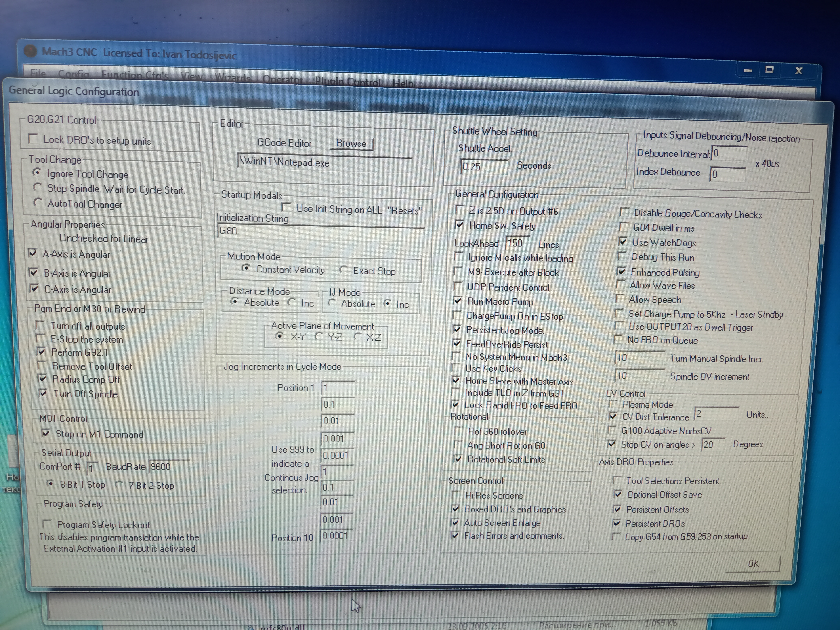Uncheck Stop on M1 Command
The image size is (840, 630).
pyautogui.click(x=46, y=433)
